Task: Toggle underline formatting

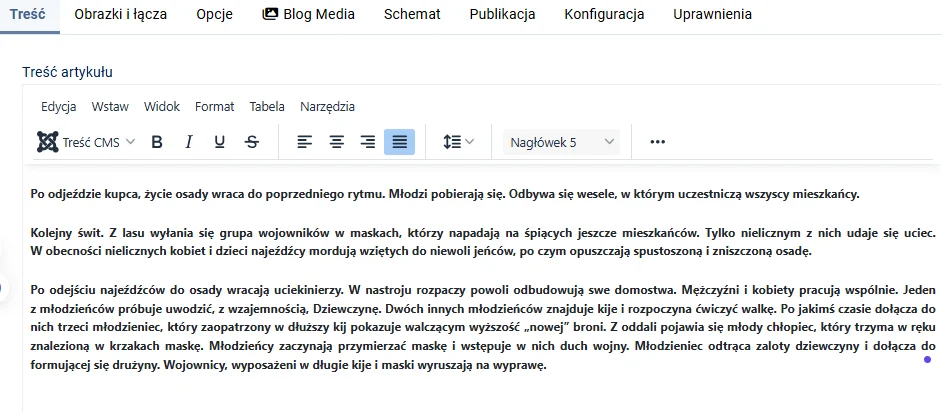Action: click(220, 142)
